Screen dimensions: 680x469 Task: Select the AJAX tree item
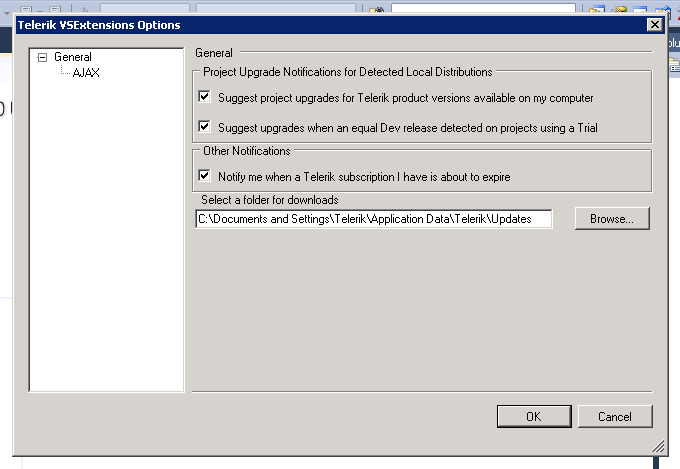86,72
